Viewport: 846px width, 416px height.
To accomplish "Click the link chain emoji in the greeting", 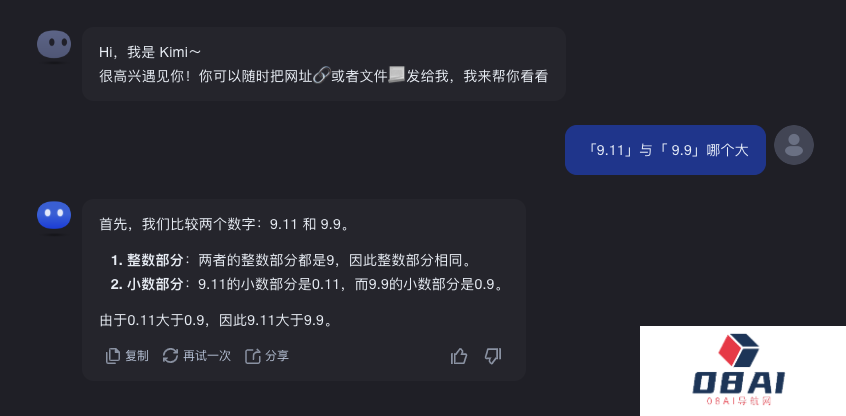I will [x=321, y=75].
